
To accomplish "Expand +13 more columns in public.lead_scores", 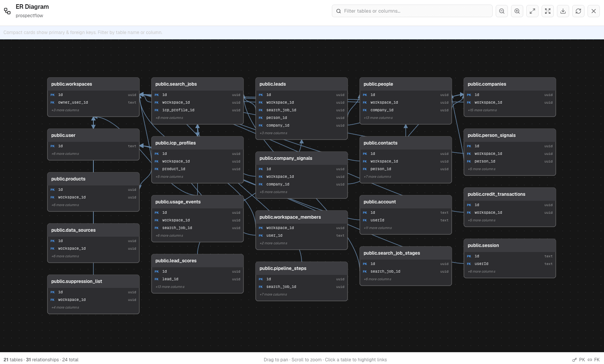I will 170,287.
